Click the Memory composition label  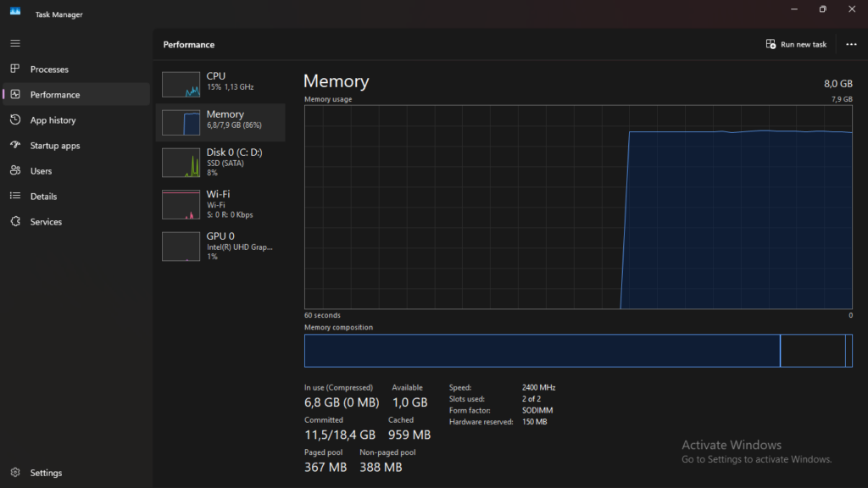tap(338, 327)
